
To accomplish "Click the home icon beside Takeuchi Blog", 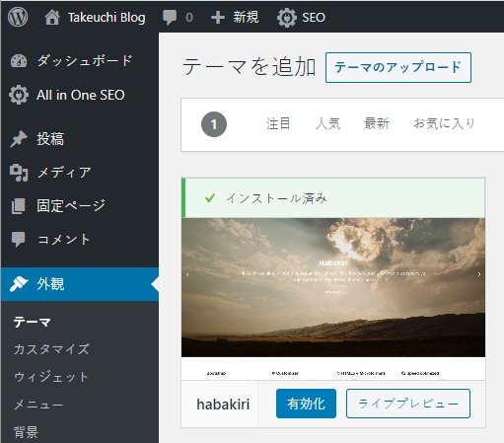I will [52, 17].
